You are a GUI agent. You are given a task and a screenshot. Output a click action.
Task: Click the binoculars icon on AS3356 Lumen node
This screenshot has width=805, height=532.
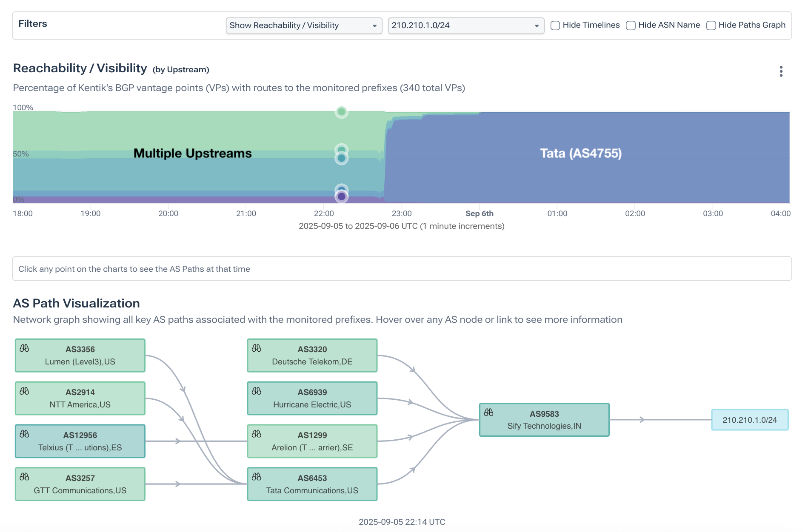click(x=24, y=348)
